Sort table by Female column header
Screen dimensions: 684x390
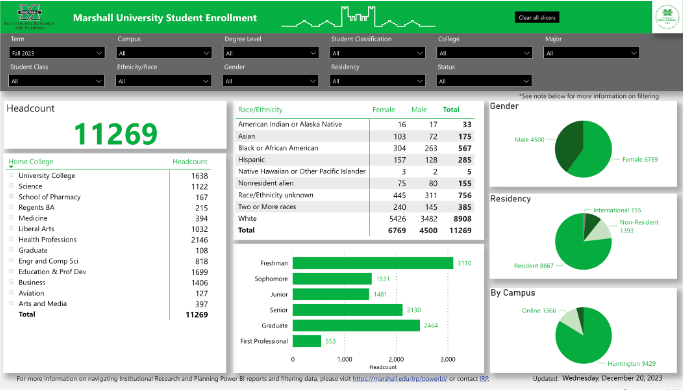pos(383,109)
